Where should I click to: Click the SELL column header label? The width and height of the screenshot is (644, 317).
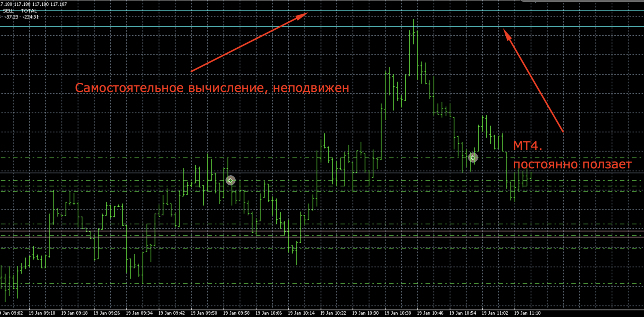[8, 11]
